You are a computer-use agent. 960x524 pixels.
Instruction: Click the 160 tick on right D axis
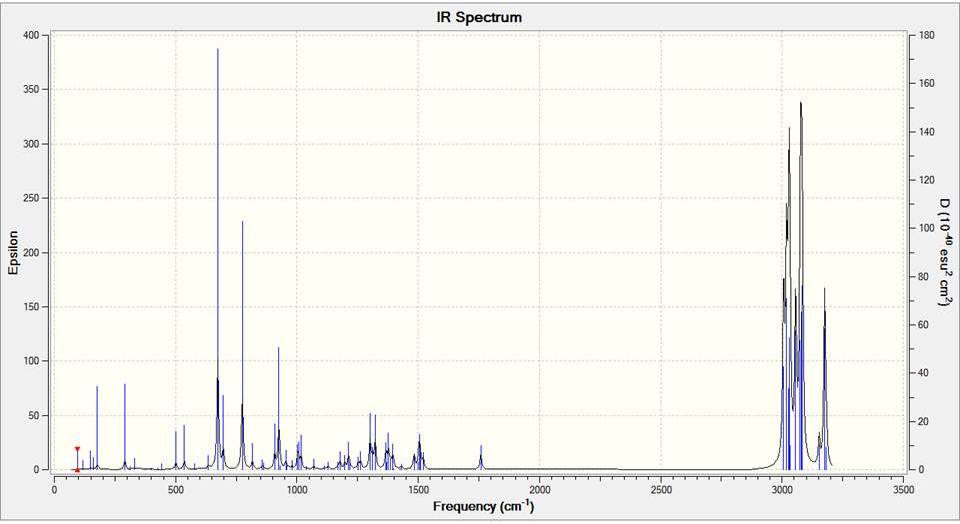point(926,83)
